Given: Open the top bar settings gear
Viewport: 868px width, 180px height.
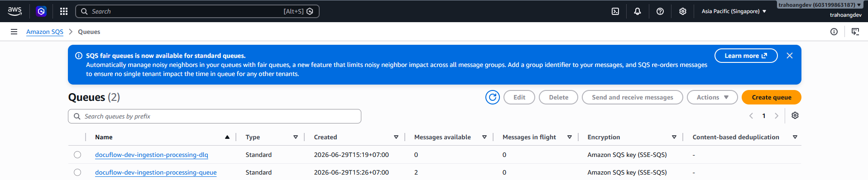Looking at the screenshot, I should [x=683, y=11].
